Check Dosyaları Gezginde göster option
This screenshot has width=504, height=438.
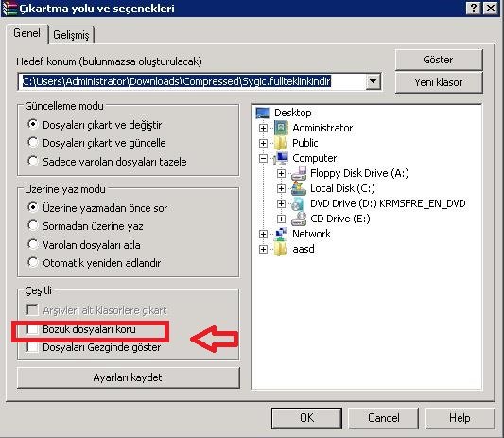(x=32, y=347)
